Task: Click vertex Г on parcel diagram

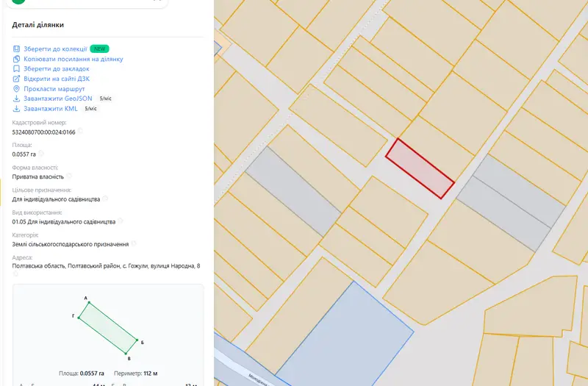Action: coord(79,318)
